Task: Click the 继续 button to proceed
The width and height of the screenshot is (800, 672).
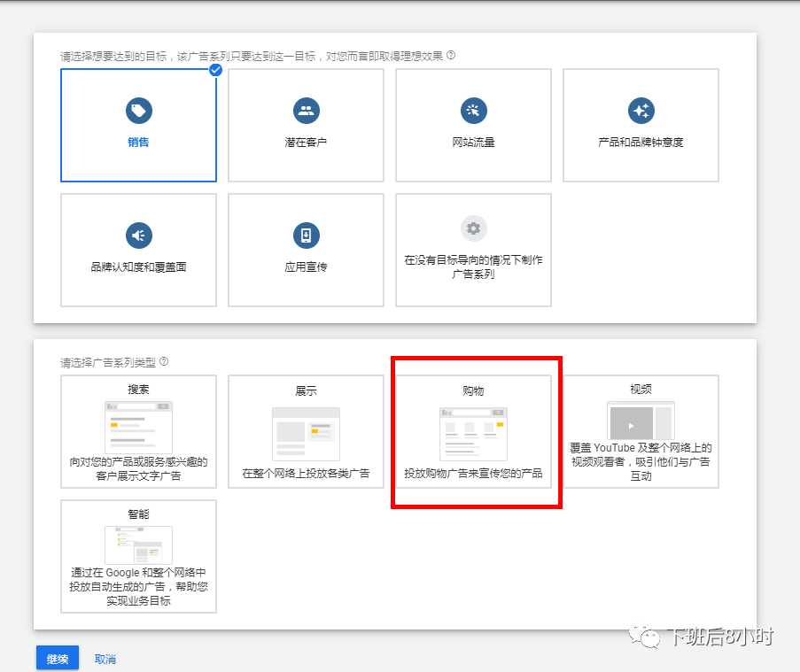Action: click(57, 658)
